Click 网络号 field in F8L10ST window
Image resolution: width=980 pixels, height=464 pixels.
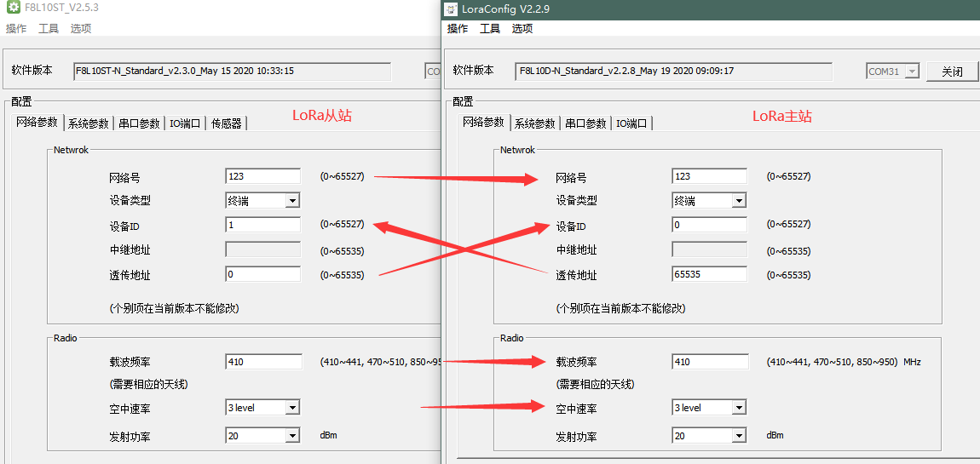click(x=263, y=176)
